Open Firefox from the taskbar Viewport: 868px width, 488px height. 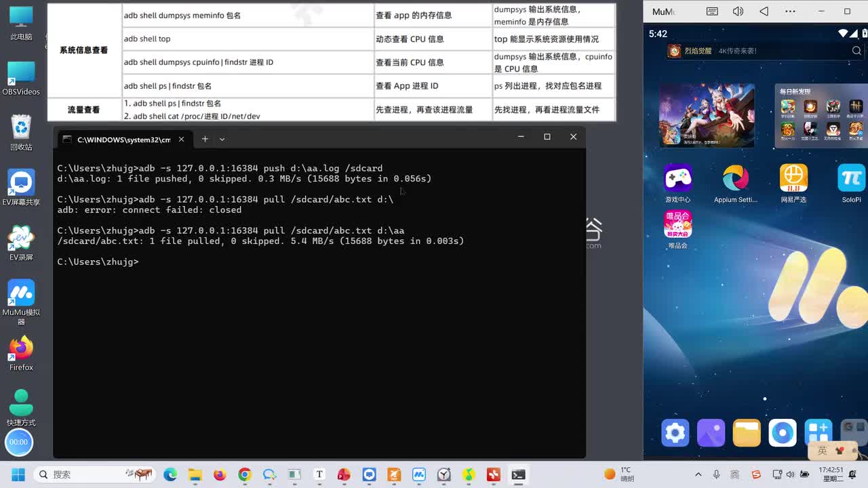coord(220,474)
